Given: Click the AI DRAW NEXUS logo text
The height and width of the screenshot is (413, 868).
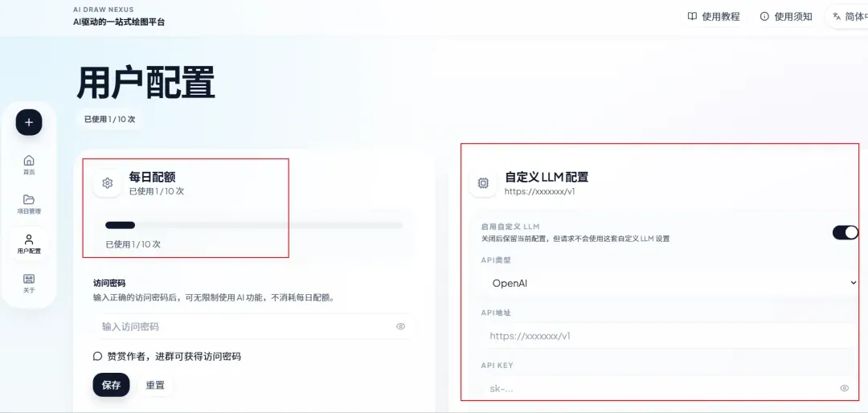Looking at the screenshot, I should (104, 10).
